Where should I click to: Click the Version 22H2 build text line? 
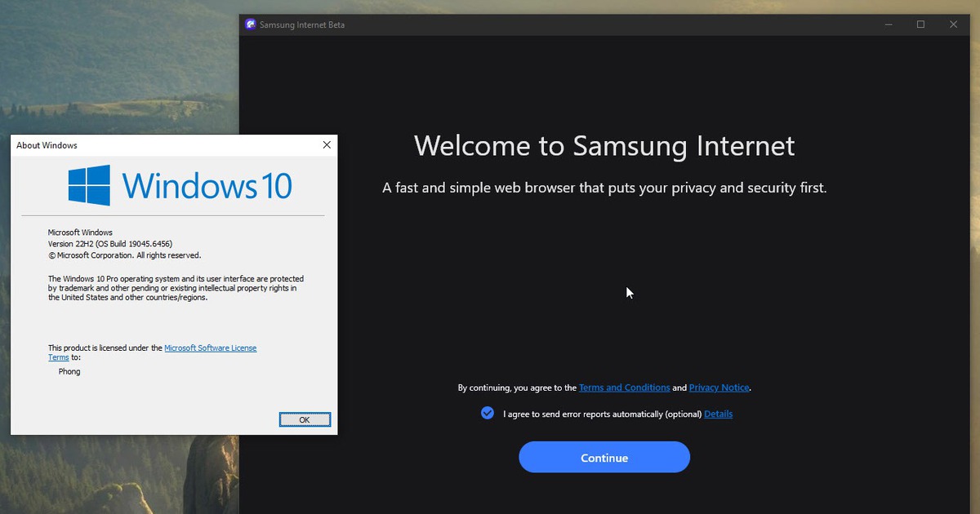click(x=110, y=244)
